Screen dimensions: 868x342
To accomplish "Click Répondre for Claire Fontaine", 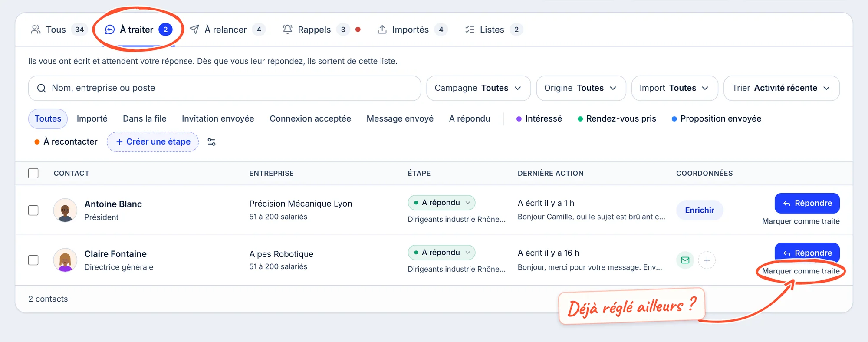I will pyautogui.click(x=807, y=253).
